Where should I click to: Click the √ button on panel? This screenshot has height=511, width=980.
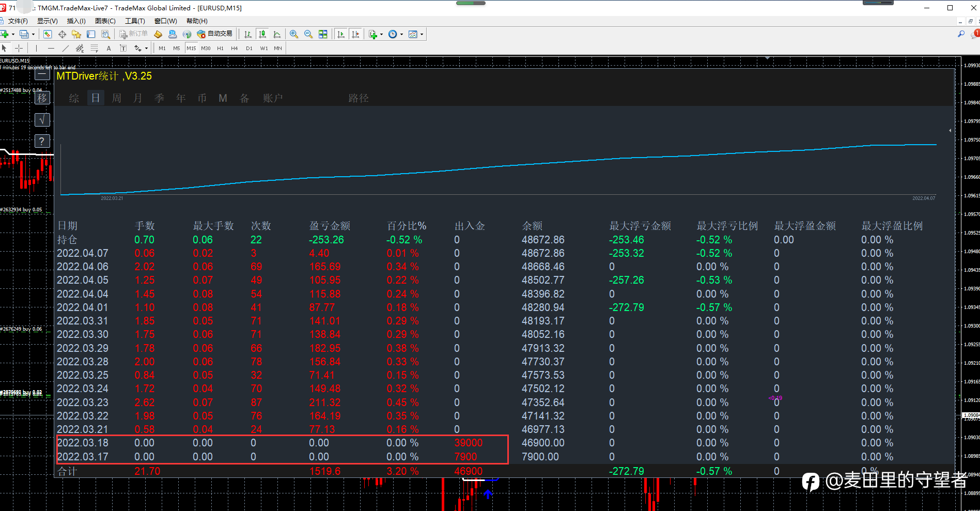42,120
